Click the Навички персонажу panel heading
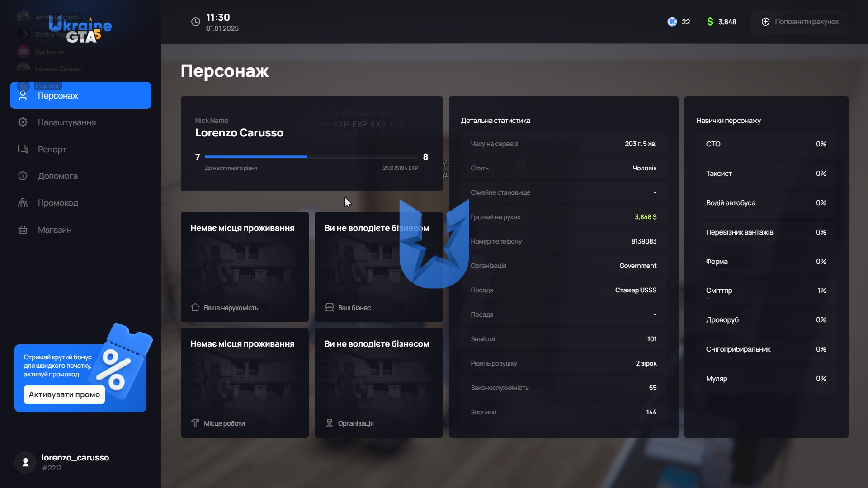 [728, 121]
